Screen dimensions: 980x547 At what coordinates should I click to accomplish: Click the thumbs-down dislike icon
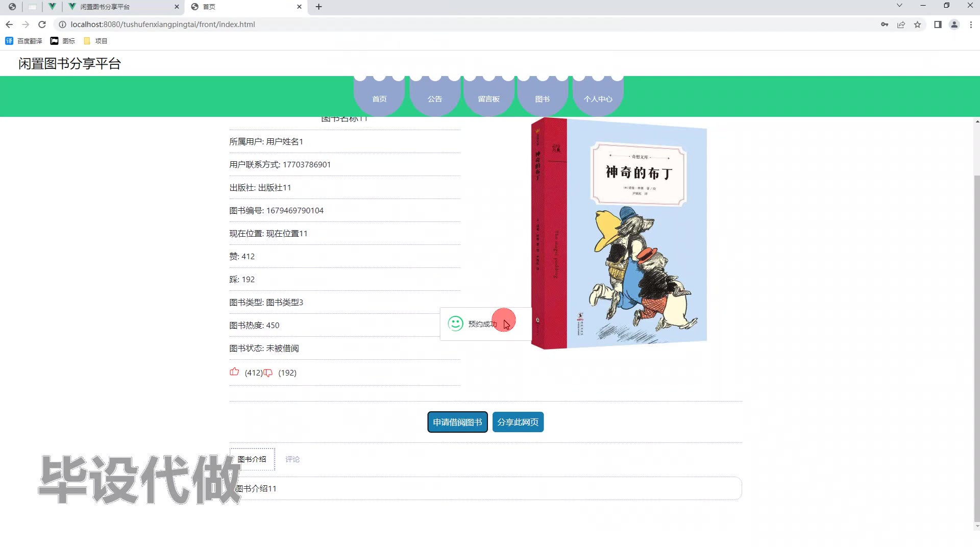[x=268, y=373]
